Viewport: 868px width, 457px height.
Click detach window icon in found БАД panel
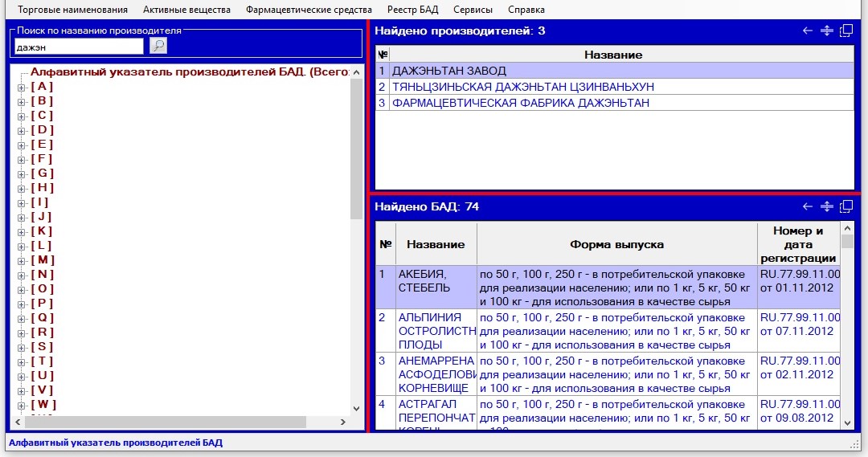[845, 207]
